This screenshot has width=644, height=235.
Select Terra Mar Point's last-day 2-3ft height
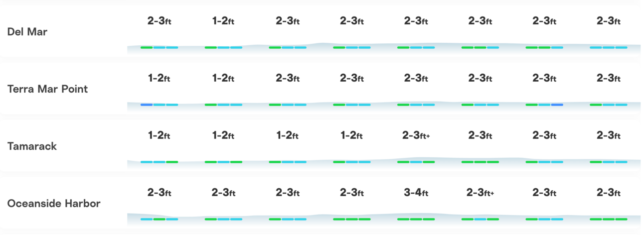pyautogui.click(x=608, y=78)
